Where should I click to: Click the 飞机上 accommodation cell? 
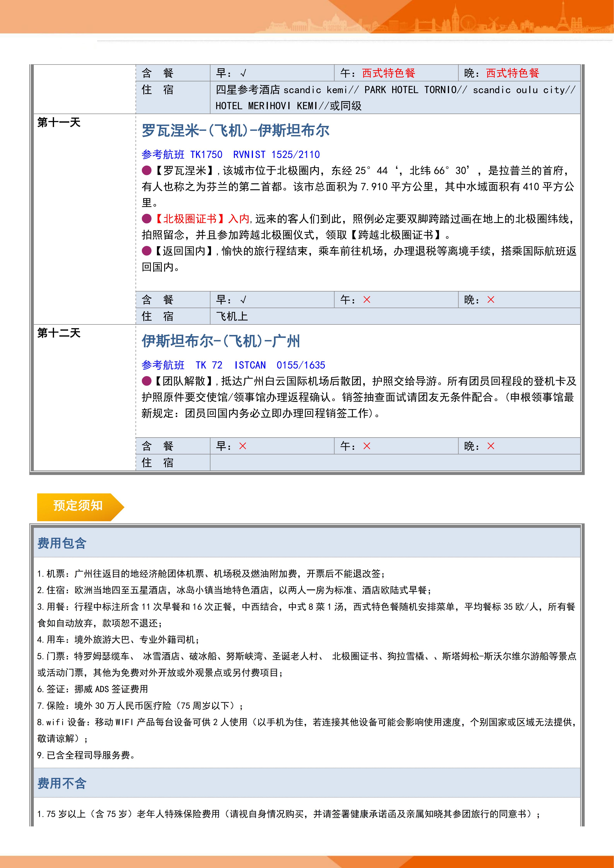(x=231, y=316)
